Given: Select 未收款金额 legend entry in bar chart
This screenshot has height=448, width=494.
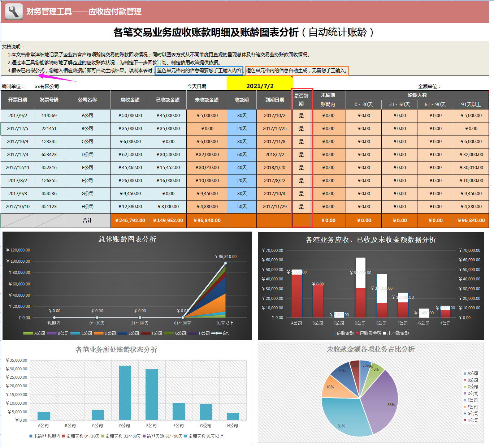Looking at the screenshot, I should tap(396, 333).
